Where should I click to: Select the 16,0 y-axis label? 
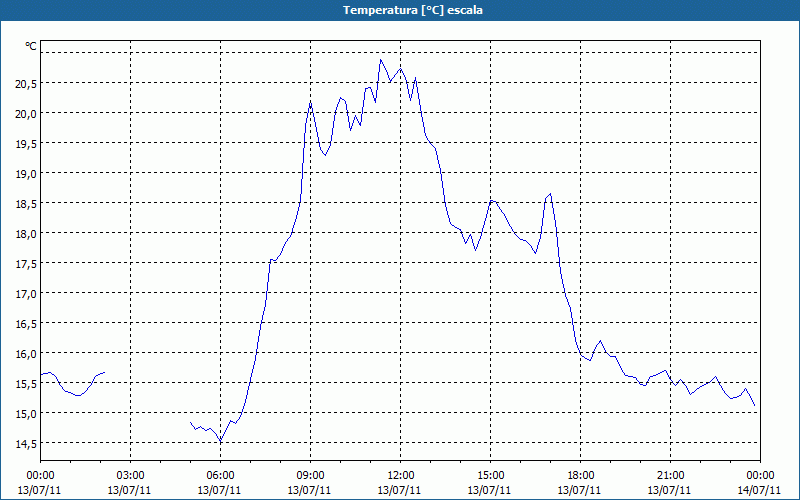26,355
